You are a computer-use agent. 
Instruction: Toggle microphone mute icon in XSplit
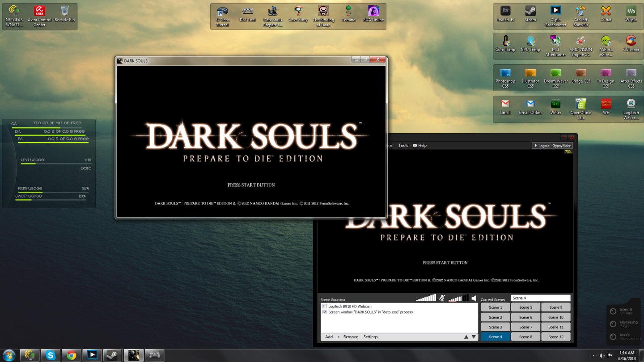tap(442, 298)
